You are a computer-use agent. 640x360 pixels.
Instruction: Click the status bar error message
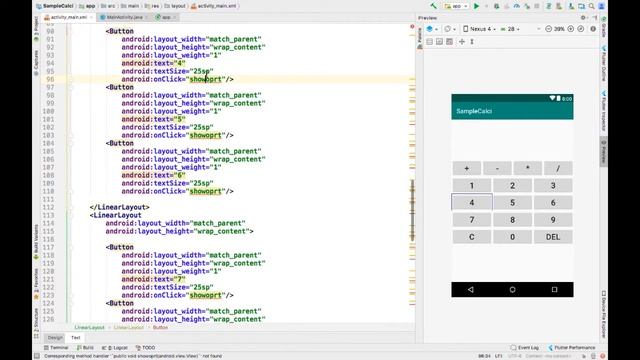[133, 356]
